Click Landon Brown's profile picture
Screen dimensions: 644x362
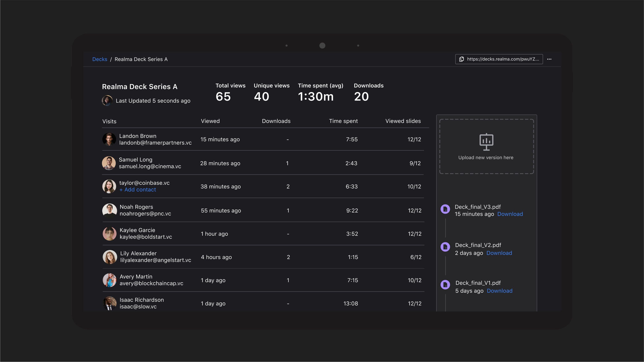pos(109,139)
